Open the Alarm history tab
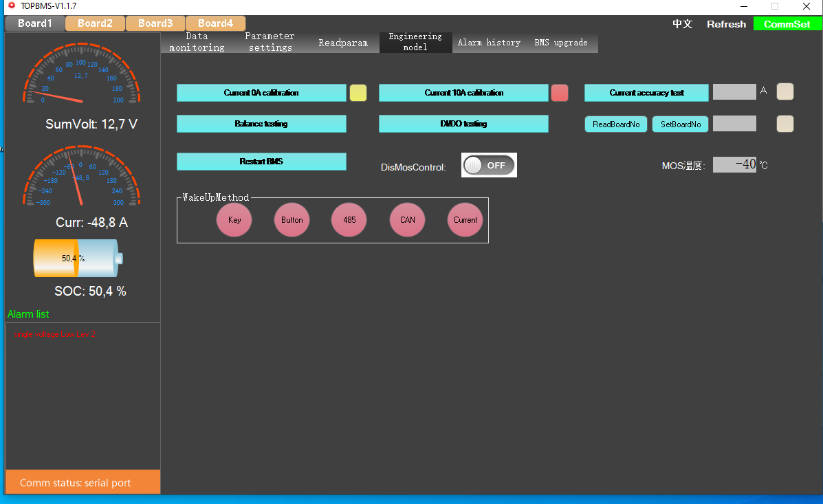The width and height of the screenshot is (823, 504). (489, 43)
